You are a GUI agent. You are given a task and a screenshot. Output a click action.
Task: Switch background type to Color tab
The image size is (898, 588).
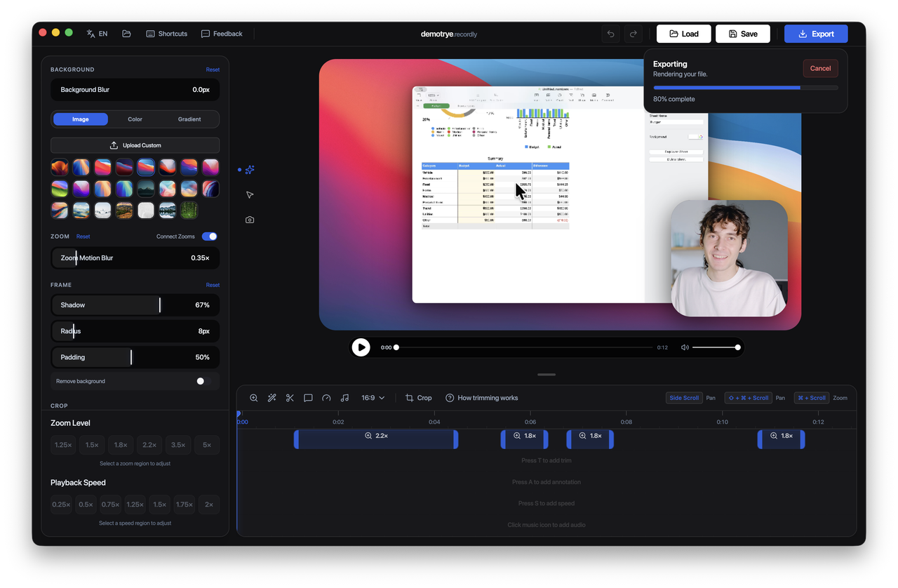pyautogui.click(x=135, y=119)
